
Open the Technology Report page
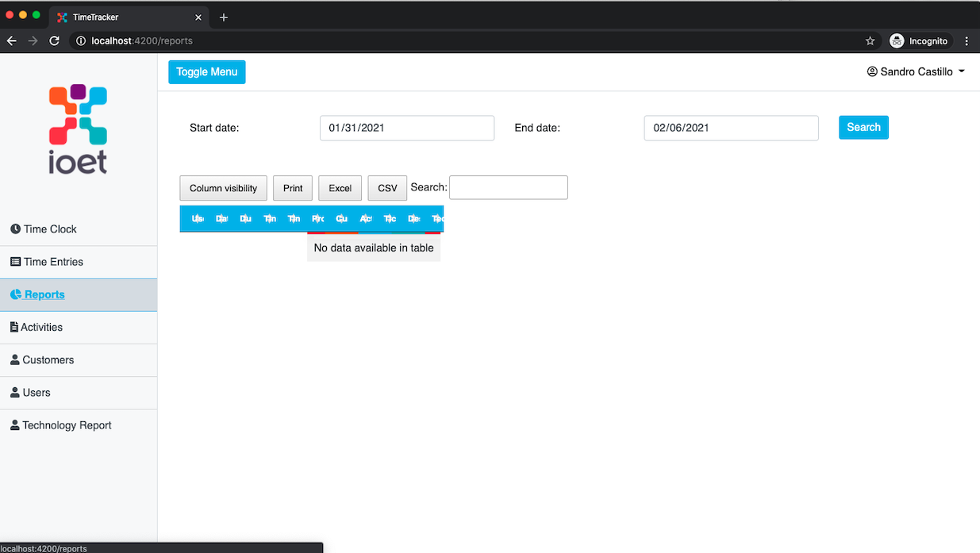click(79, 425)
